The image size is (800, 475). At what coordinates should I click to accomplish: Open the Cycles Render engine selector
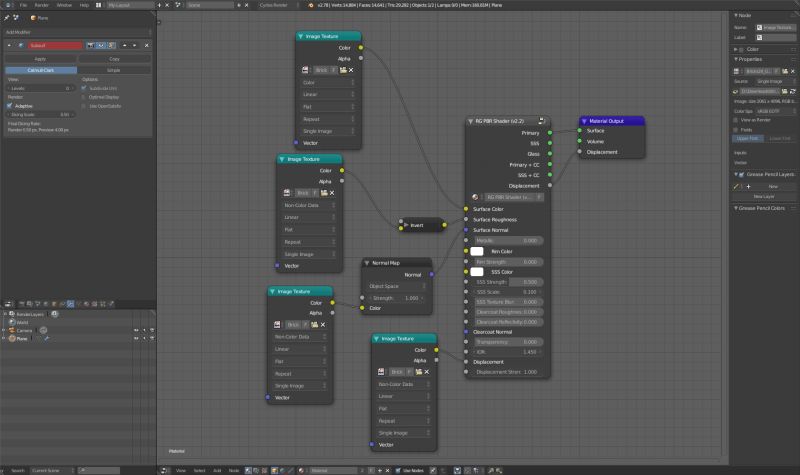[278, 5]
